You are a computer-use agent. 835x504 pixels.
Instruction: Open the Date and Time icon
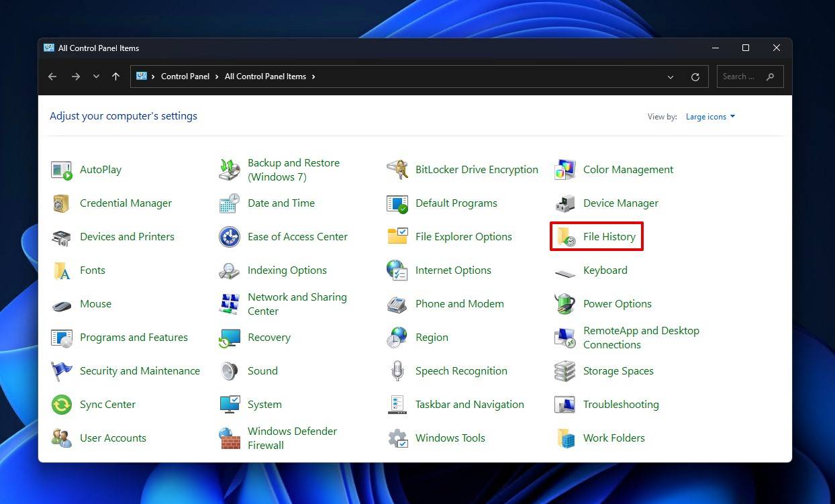(x=230, y=203)
